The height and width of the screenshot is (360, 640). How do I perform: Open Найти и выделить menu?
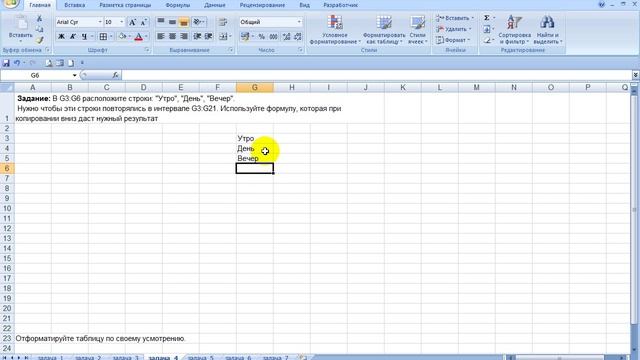[x=548, y=30]
